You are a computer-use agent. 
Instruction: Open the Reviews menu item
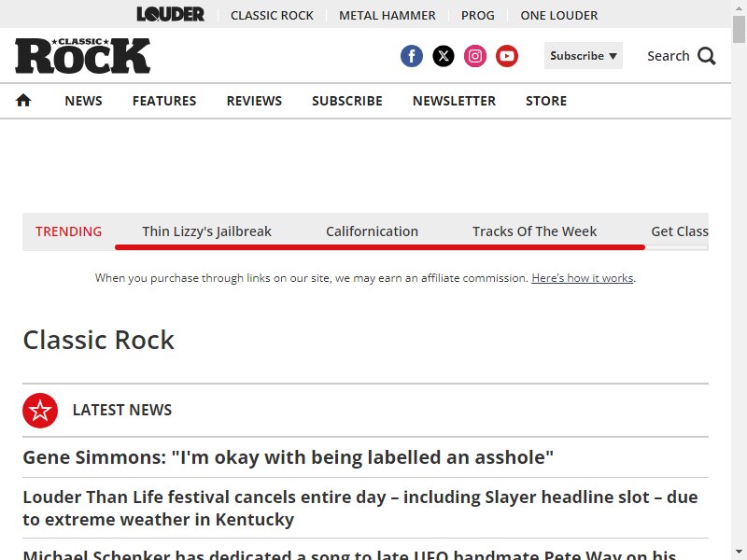pos(254,101)
